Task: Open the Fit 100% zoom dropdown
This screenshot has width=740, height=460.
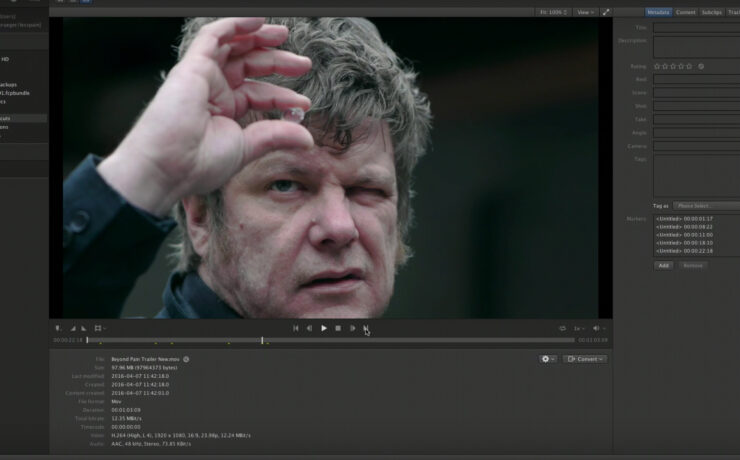Action: point(553,12)
